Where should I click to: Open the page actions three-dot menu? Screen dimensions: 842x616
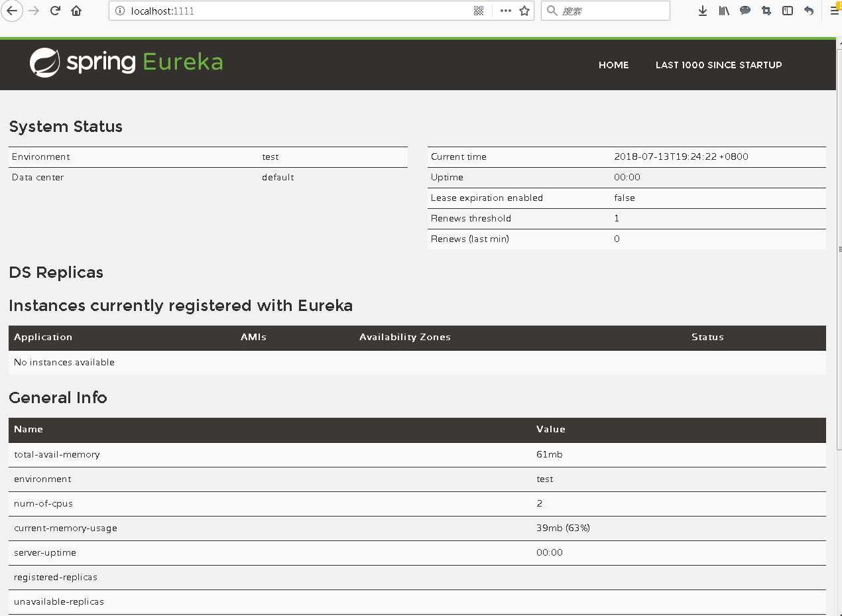[x=505, y=11]
